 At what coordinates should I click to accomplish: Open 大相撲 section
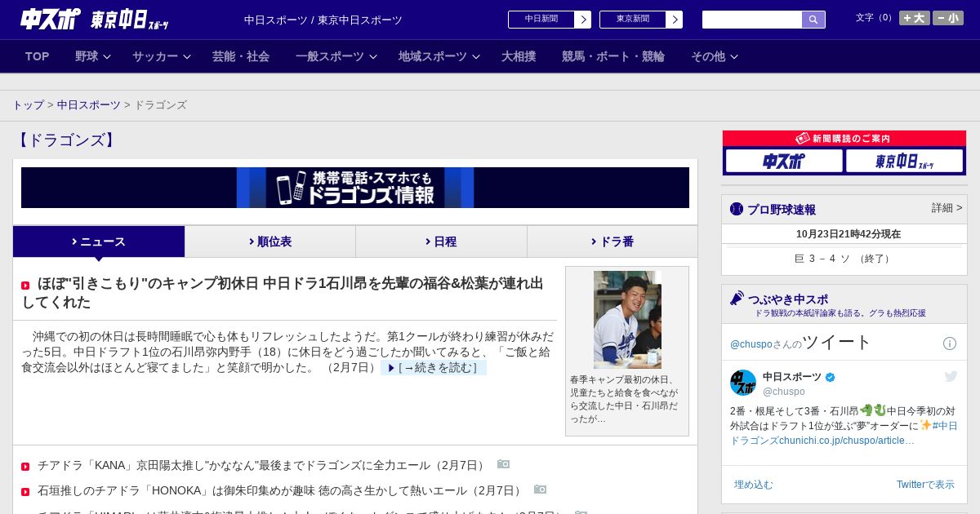pyautogui.click(x=519, y=56)
